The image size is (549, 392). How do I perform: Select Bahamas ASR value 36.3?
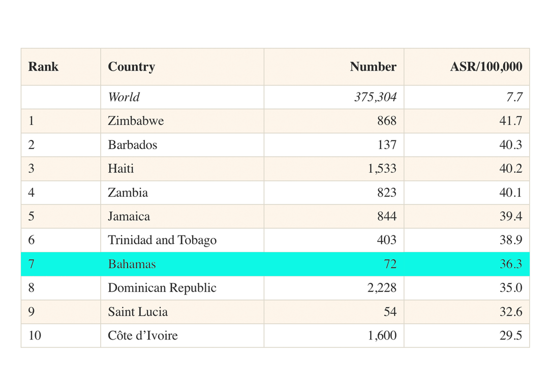click(x=510, y=264)
